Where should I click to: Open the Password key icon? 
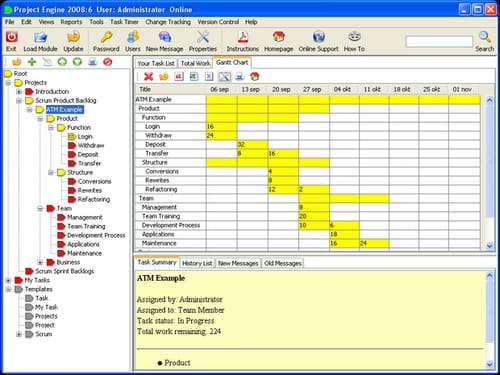point(106,37)
